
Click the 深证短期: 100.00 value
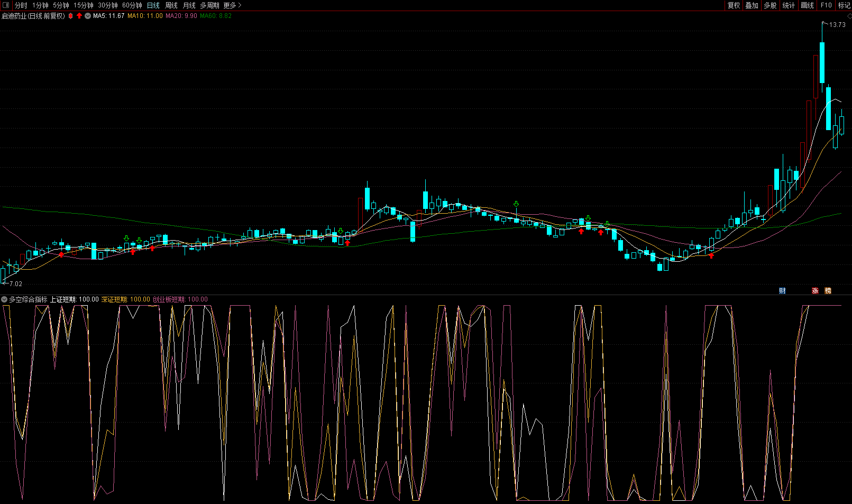point(125,299)
